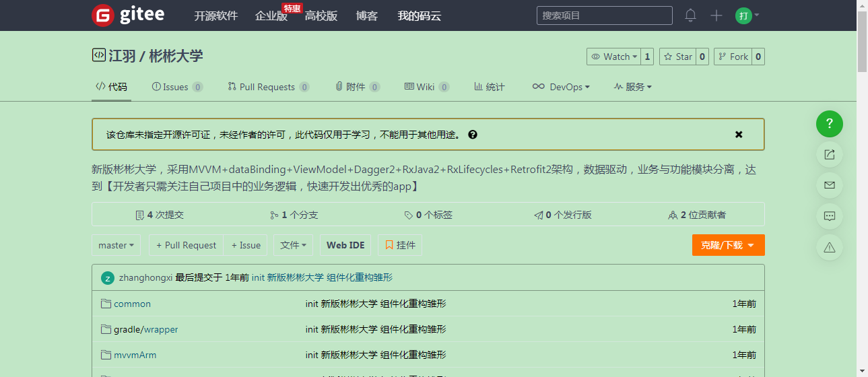
Task: Open the notifications bell
Action: coord(690,15)
